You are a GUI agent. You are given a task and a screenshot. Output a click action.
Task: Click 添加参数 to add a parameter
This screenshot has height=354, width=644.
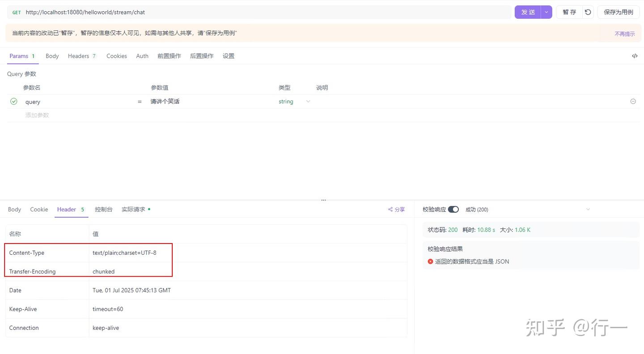pyautogui.click(x=37, y=115)
